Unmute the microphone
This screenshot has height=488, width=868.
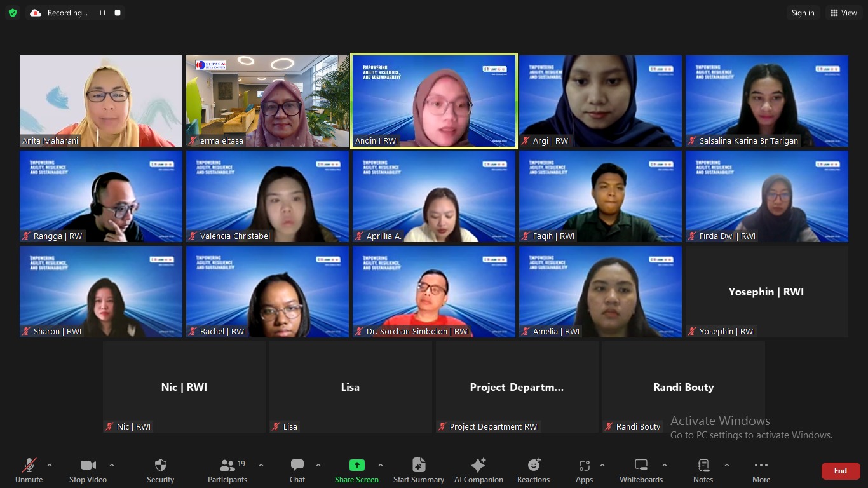[29, 470]
